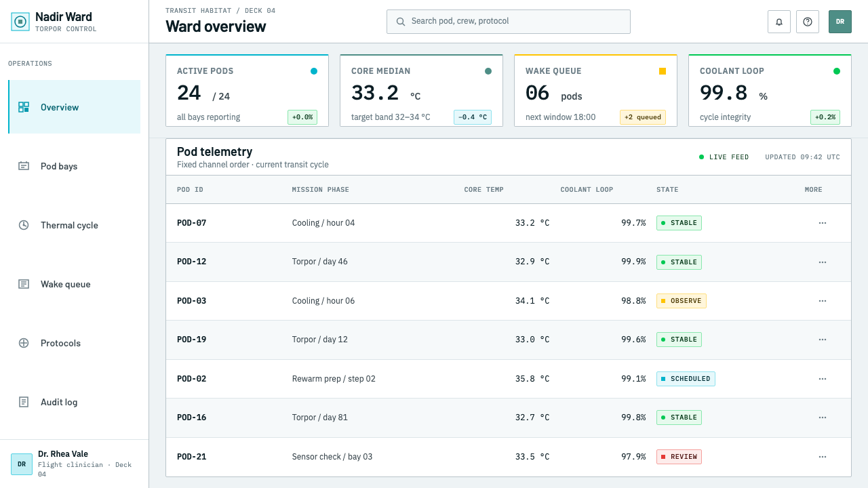Focus the search pod, crew, protocol field
This screenshot has height=488, width=868.
pyautogui.click(x=509, y=22)
